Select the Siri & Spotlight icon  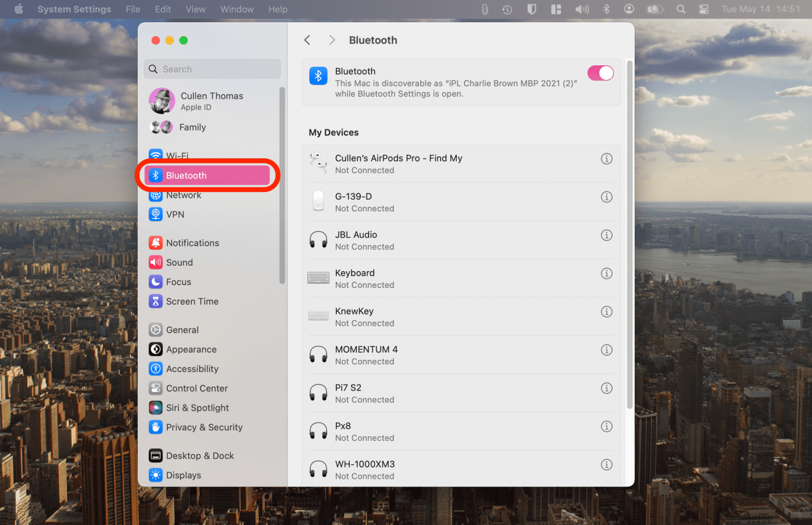coord(155,408)
